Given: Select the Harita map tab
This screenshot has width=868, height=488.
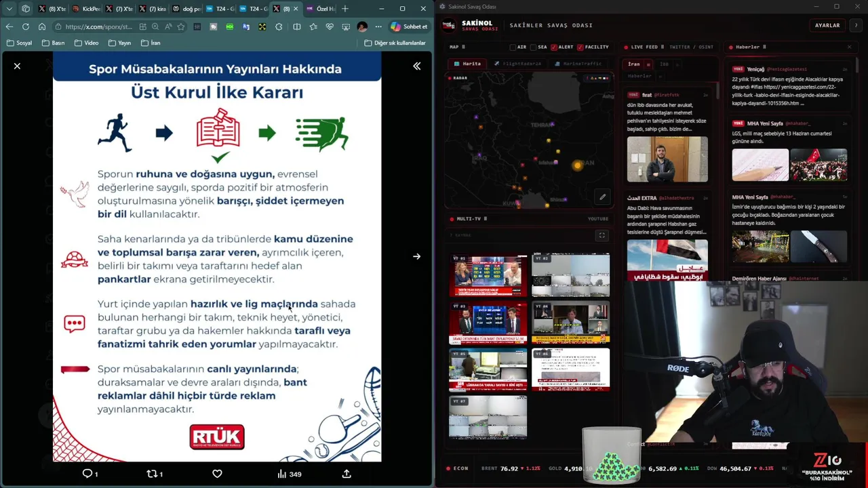Looking at the screenshot, I should point(468,64).
